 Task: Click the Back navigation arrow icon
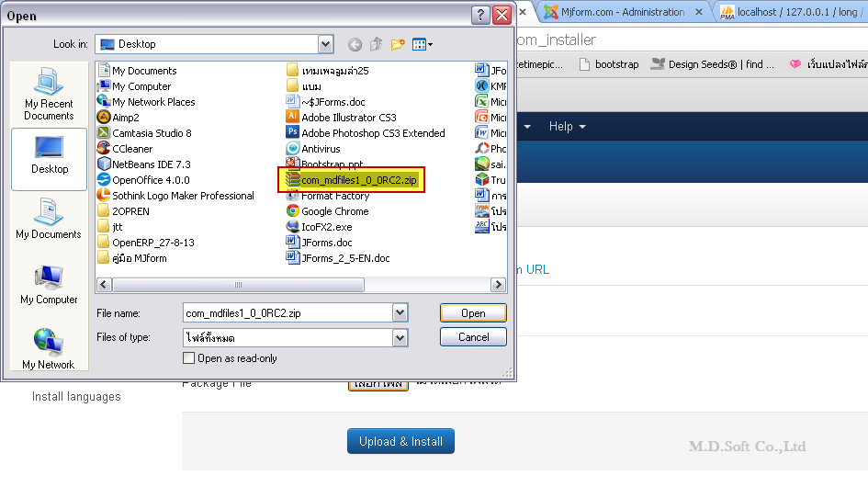355,44
